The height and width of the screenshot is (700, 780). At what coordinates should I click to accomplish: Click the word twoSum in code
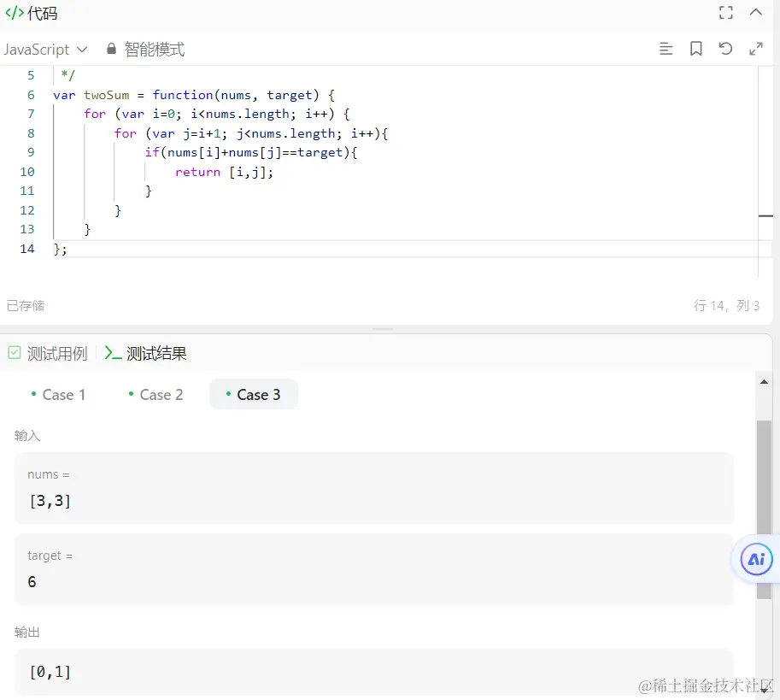(x=107, y=95)
